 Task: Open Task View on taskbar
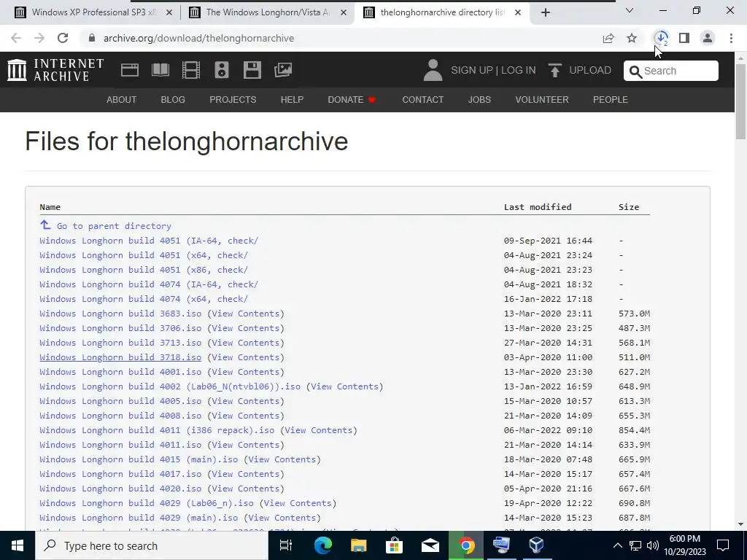285,545
